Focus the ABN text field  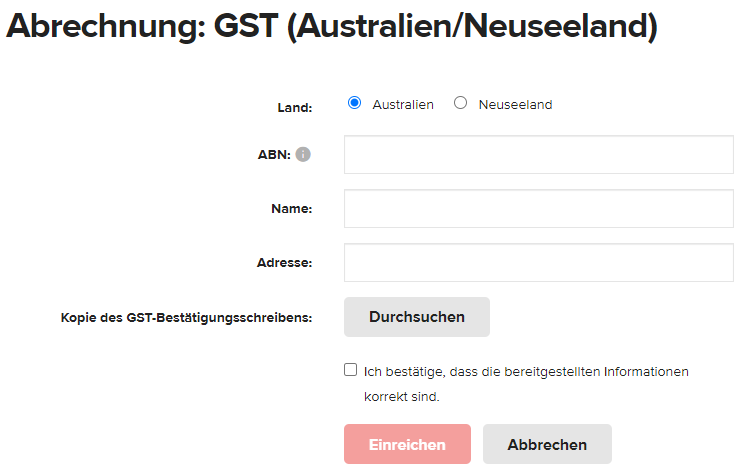click(x=539, y=155)
